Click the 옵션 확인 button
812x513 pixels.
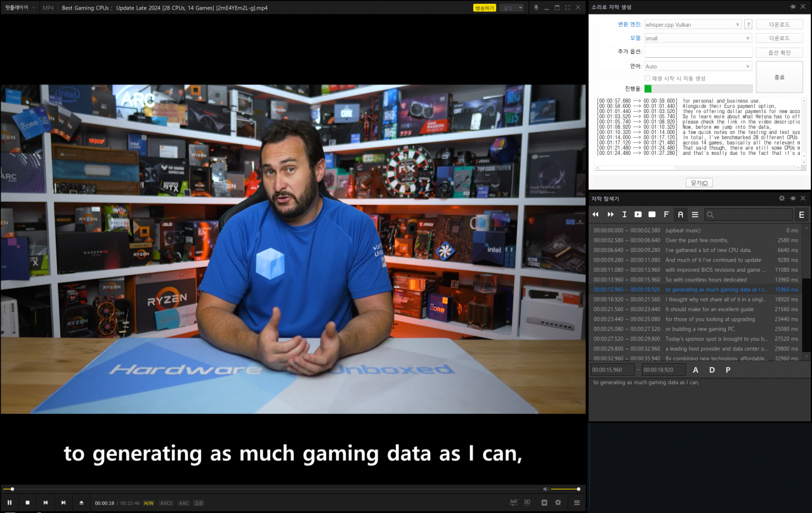click(779, 52)
